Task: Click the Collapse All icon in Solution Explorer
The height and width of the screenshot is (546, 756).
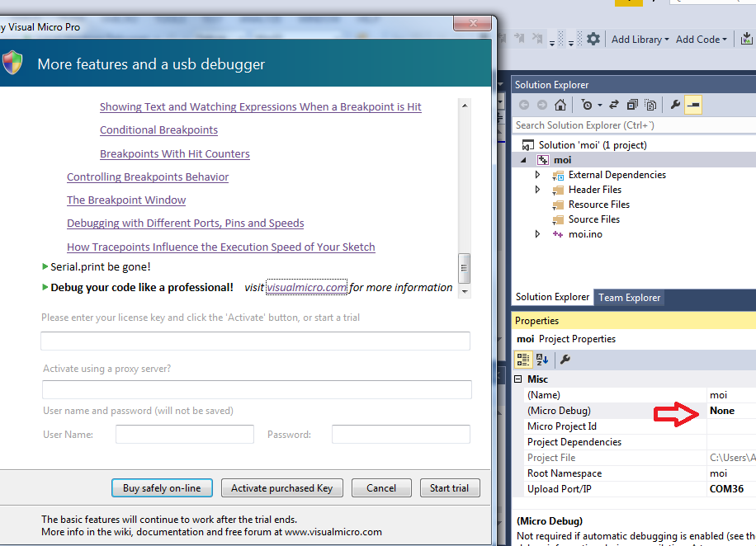Action: 632,105
